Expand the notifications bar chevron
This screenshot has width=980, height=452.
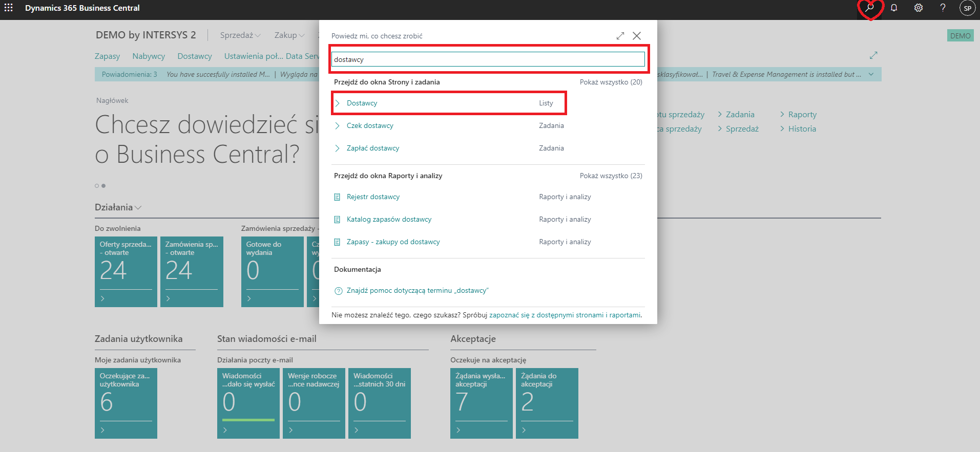(x=871, y=74)
